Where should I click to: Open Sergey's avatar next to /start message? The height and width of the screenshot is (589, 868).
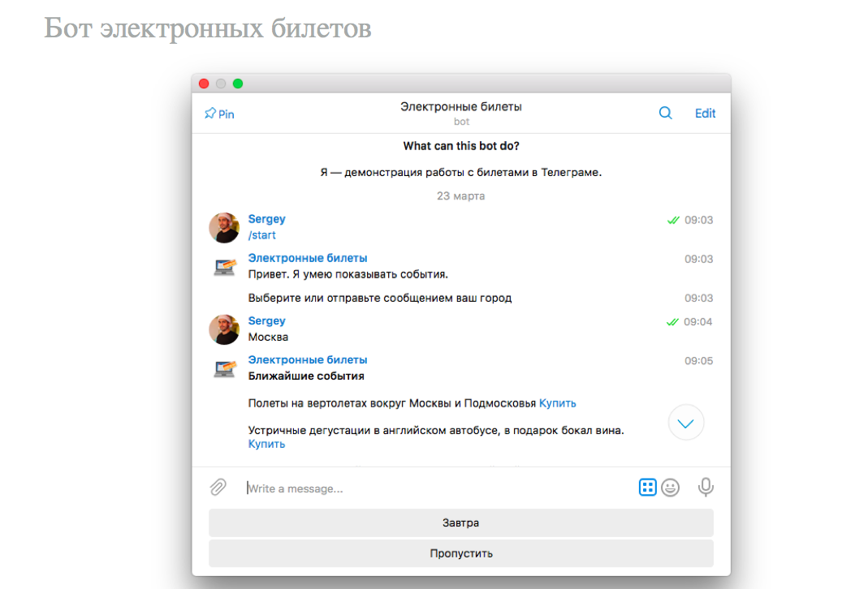(x=224, y=227)
